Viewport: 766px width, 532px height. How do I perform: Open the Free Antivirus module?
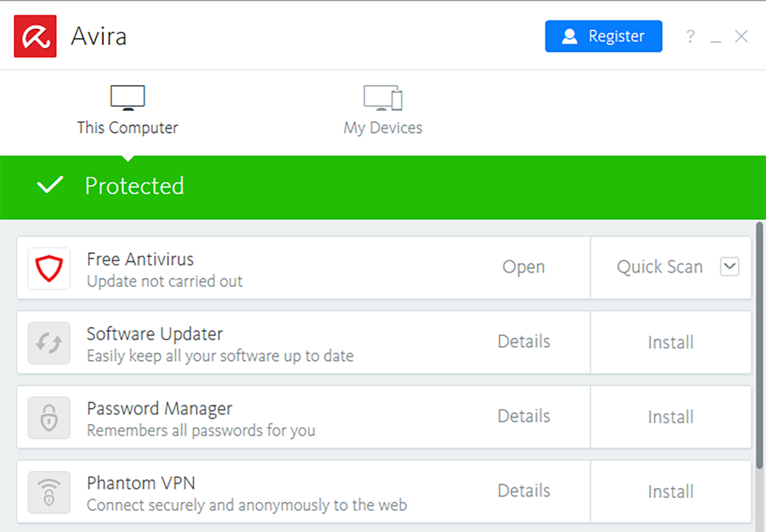[x=523, y=267]
